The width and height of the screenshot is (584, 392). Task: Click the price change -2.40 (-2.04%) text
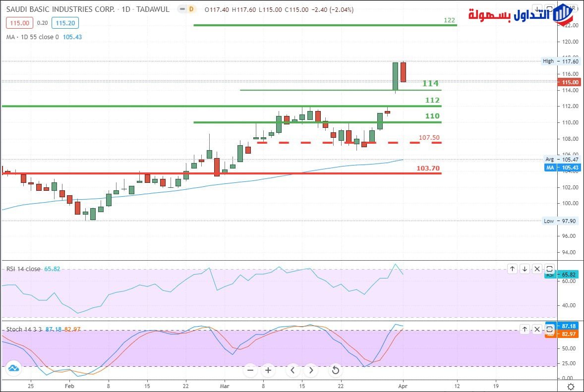tap(333, 9)
